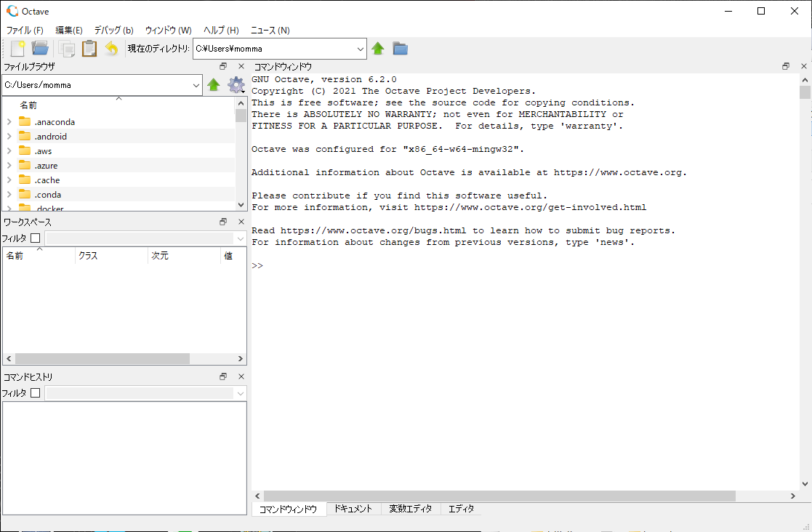Viewport: 812px width, 532px height.
Task: Undock the Workspace panel
Action: point(223,222)
